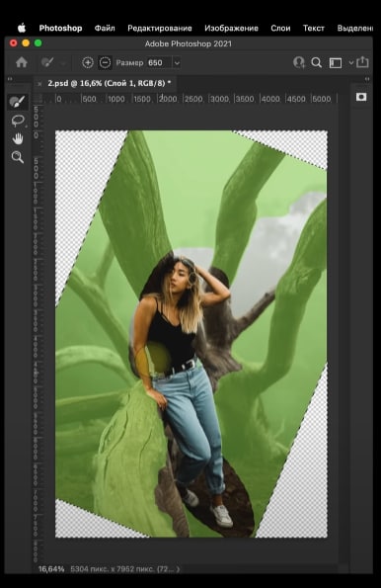Click the 16,64% zoom level field
The image size is (381, 588).
(51, 569)
